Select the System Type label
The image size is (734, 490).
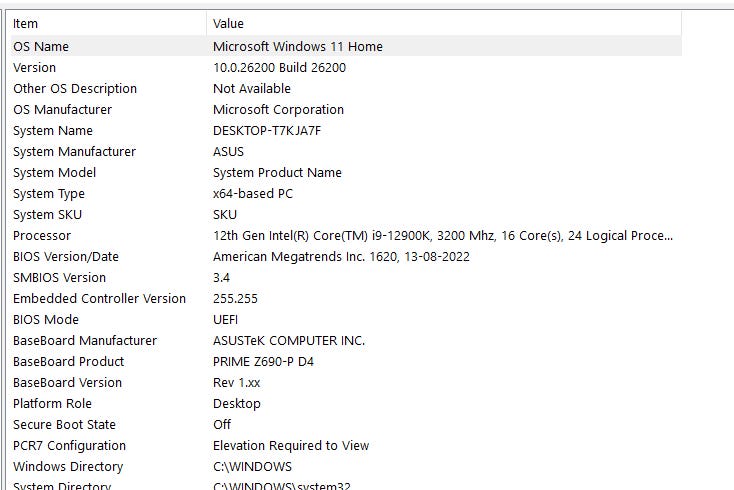[49, 194]
